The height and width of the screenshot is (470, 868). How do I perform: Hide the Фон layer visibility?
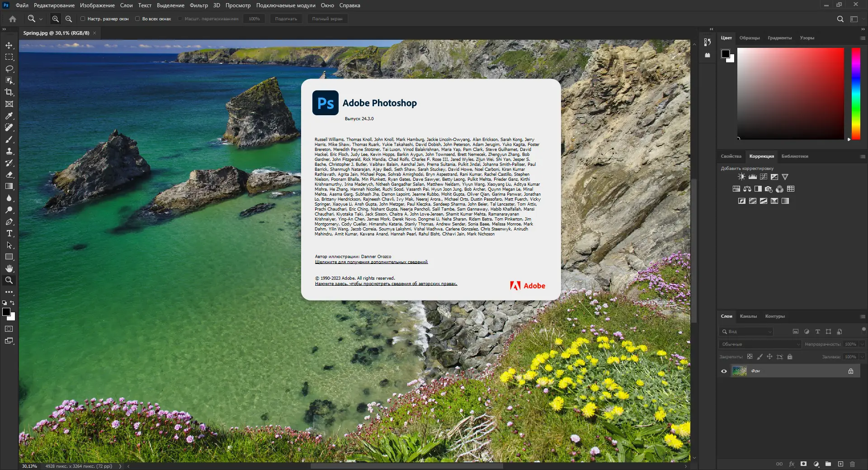pyautogui.click(x=724, y=371)
